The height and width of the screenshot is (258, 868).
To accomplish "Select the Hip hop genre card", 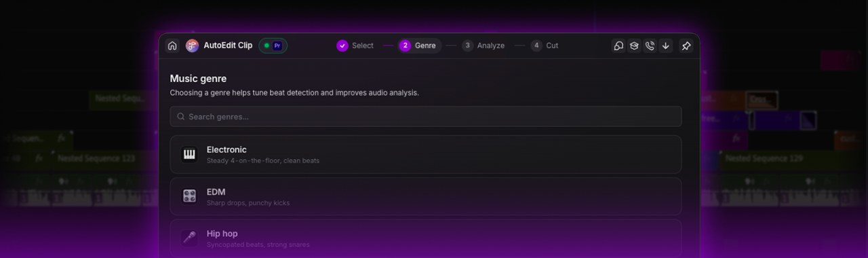I will (x=426, y=238).
